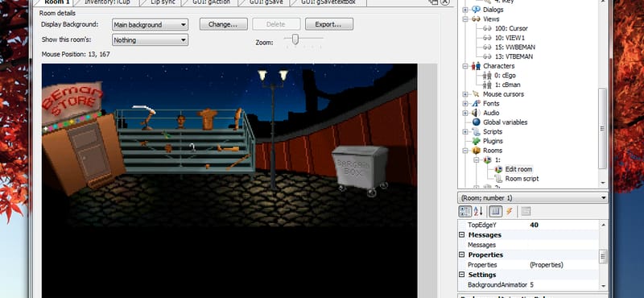Show Events lightning bolt page
Screen dimensions: 644x298
click(509, 211)
